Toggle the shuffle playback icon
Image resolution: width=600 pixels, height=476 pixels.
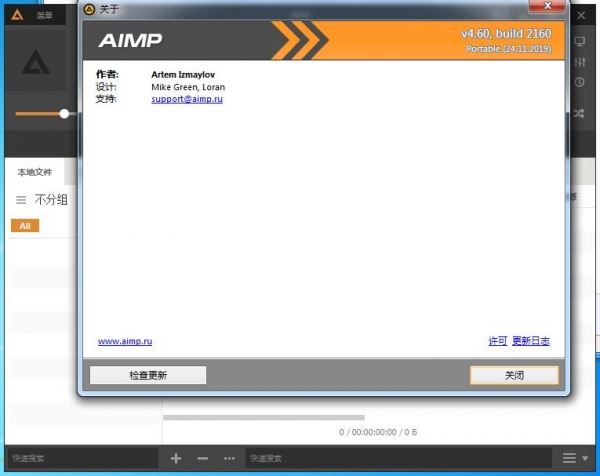[x=579, y=113]
